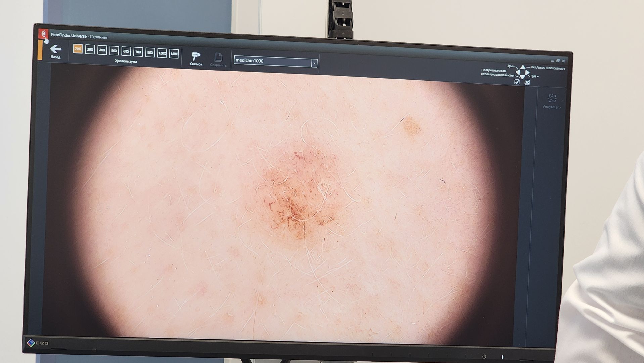Select the 20X zoom level
Image resolution: width=644 pixels, height=363 pixels.
click(78, 49)
